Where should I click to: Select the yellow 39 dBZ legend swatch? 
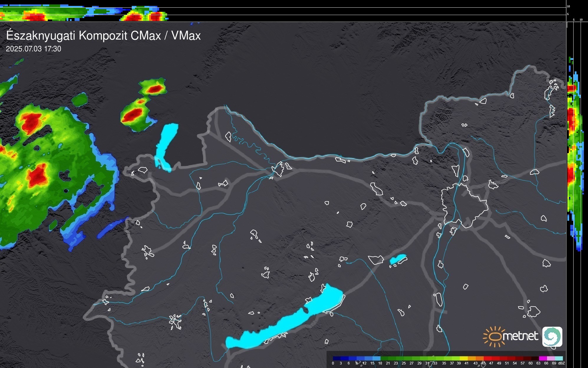pos(463,358)
